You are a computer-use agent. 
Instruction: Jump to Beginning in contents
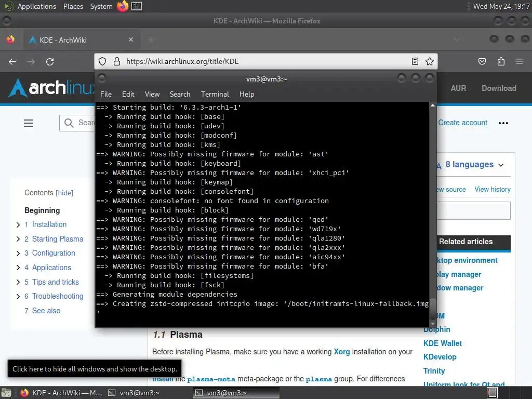tap(42, 210)
